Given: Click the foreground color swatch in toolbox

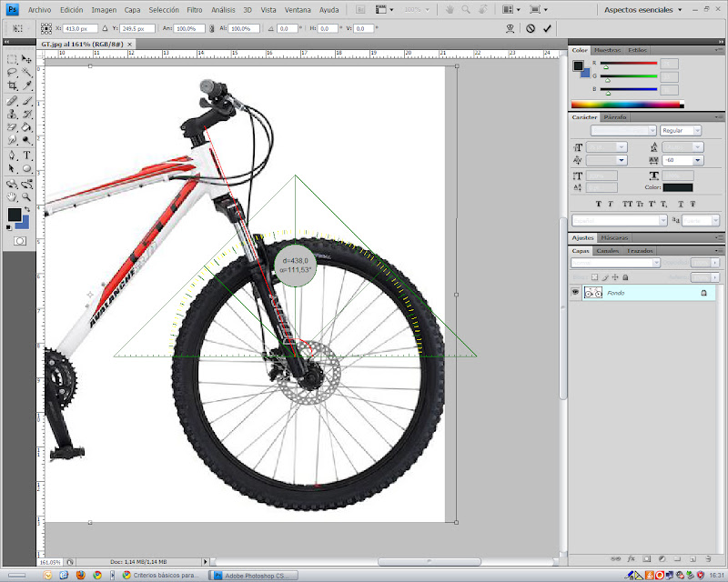Looking at the screenshot, I should 15,215.
